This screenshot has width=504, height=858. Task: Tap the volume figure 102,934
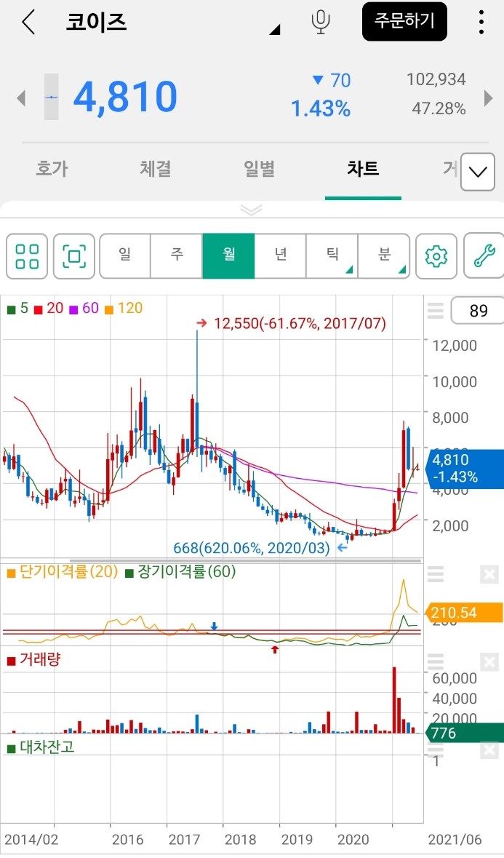click(x=436, y=80)
